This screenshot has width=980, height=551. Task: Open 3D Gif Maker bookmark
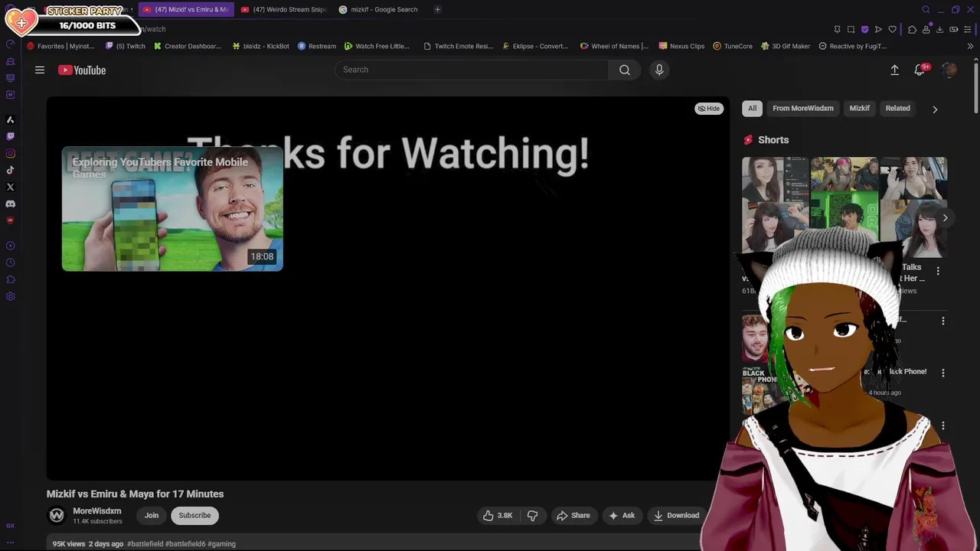pos(785,46)
